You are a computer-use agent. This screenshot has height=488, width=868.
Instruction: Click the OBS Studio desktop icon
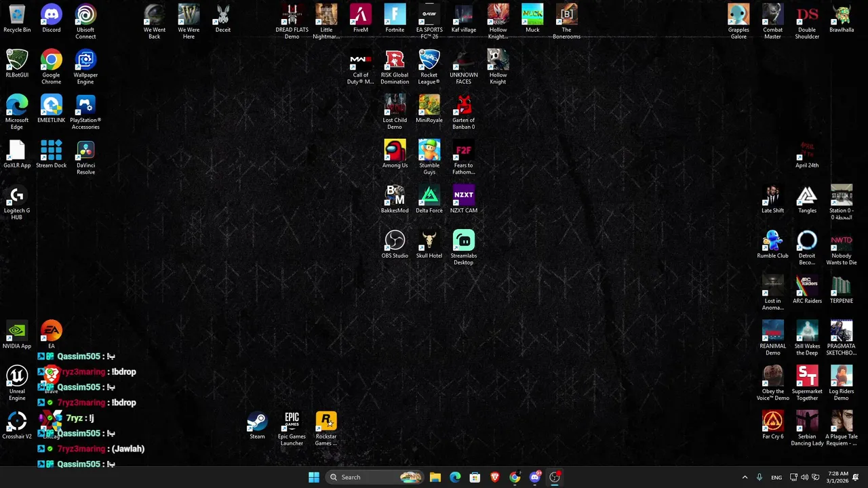click(395, 244)
